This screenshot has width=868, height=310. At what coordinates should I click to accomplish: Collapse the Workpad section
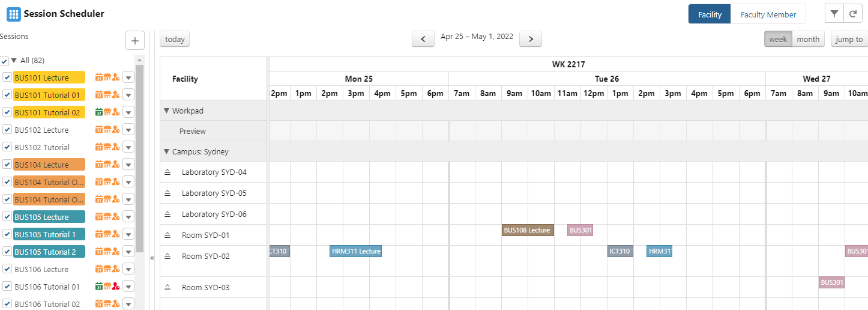(166, 111)
